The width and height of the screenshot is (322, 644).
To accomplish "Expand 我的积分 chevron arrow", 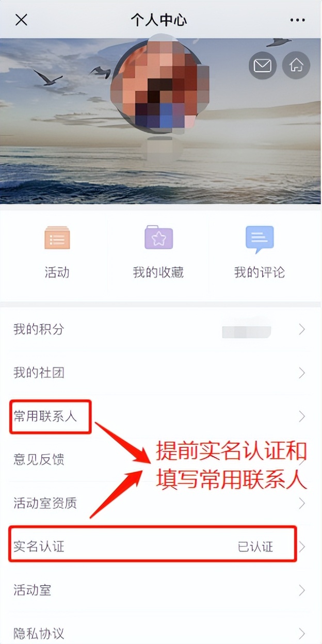I will coord(302,330).
